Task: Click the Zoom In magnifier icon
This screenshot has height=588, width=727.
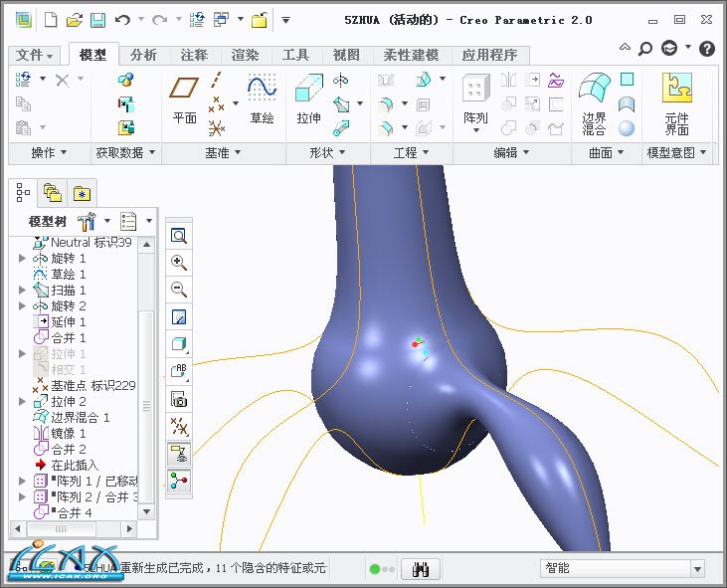Action: [x=179, y=263]
